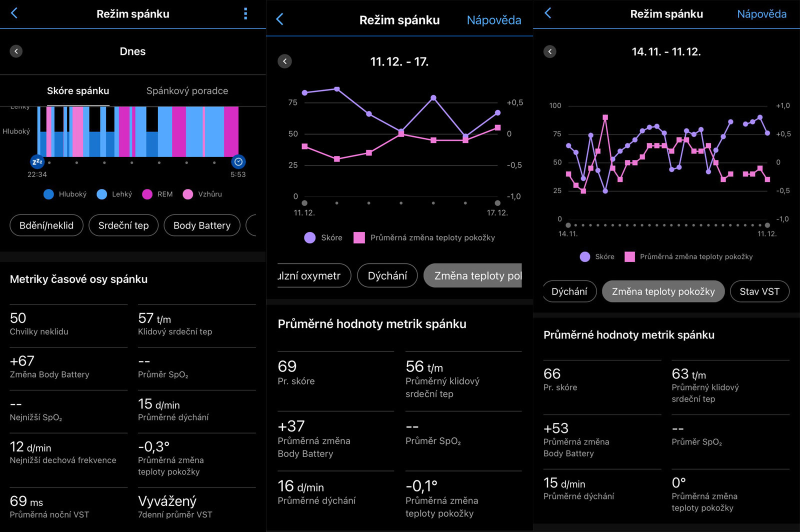Enable the Body Battery chart chip
The image size is (800, 532).
pos(202,225)
